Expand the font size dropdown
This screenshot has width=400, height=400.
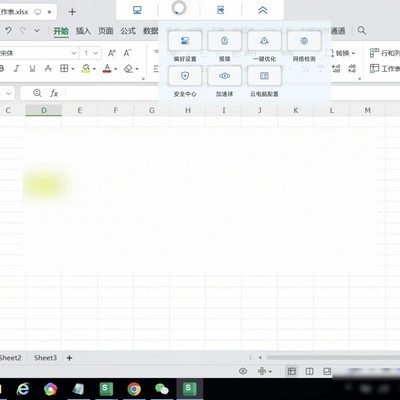click(x=96, y=53)
